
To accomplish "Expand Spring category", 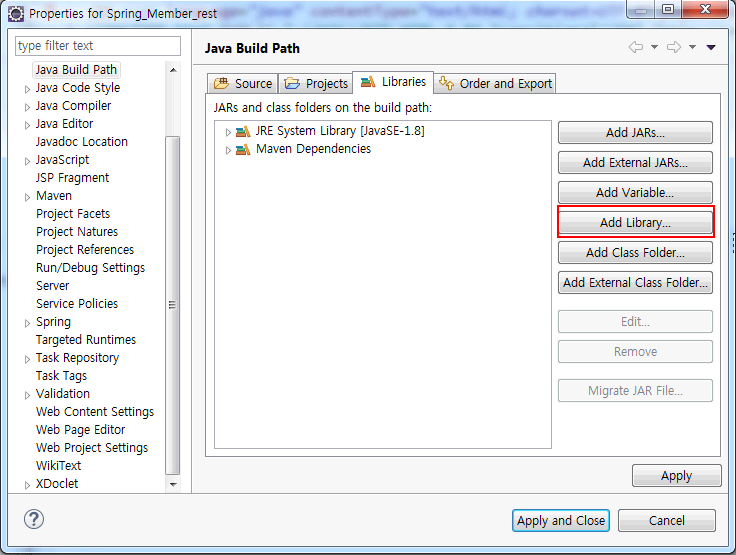I will 27,323.
